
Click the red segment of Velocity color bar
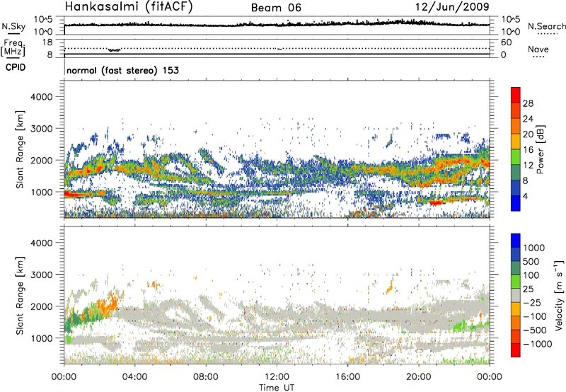pyautogui.click(x=516, y=350)
